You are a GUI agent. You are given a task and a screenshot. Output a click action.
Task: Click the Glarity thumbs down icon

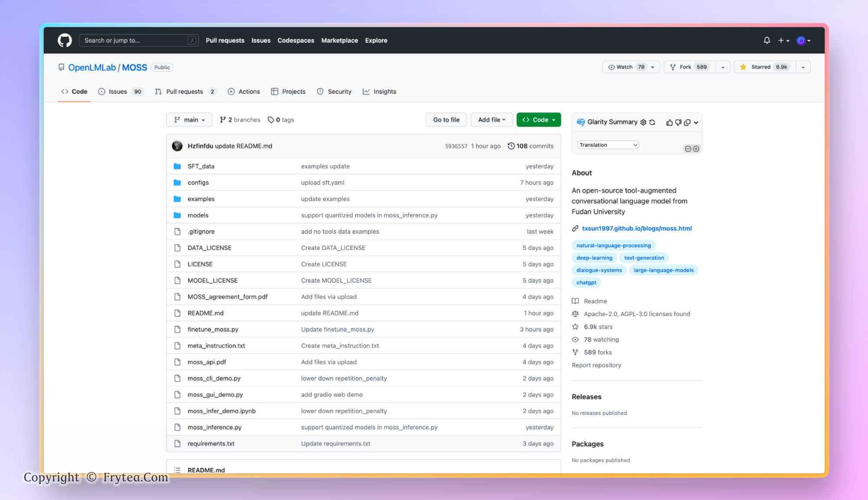pos(678,123)
